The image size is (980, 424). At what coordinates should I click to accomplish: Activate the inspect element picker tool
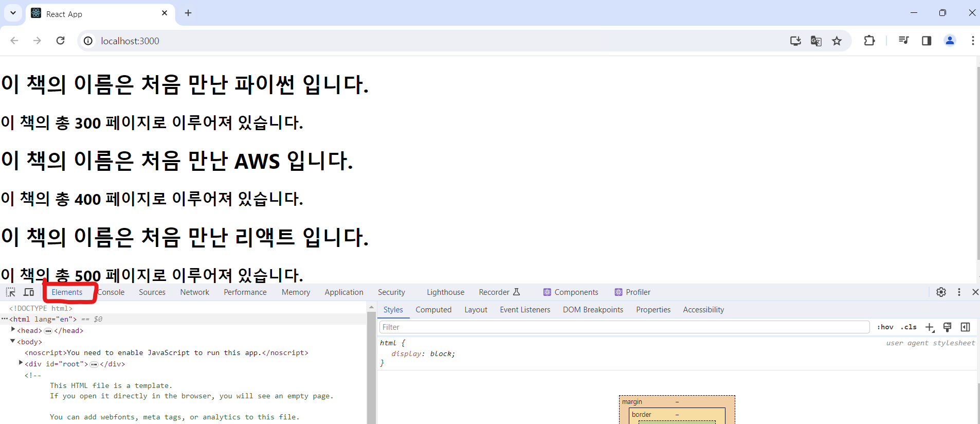click(x=10, y=292)
